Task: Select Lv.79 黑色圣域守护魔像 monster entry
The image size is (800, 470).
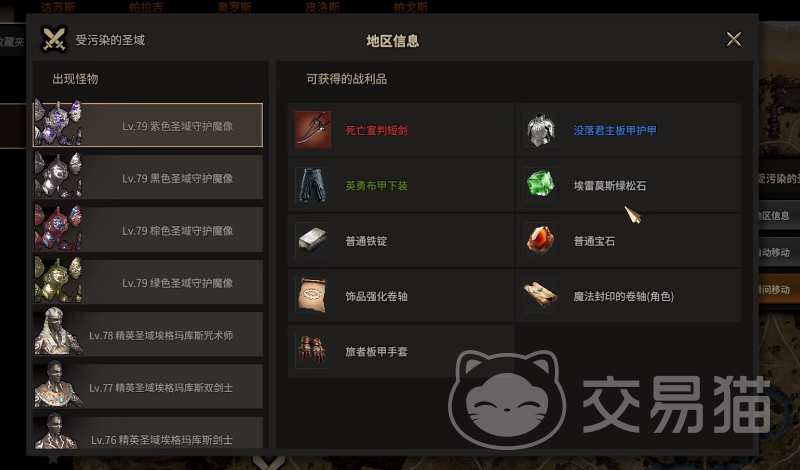Action: pyautogui.click(x=148, y=178)
